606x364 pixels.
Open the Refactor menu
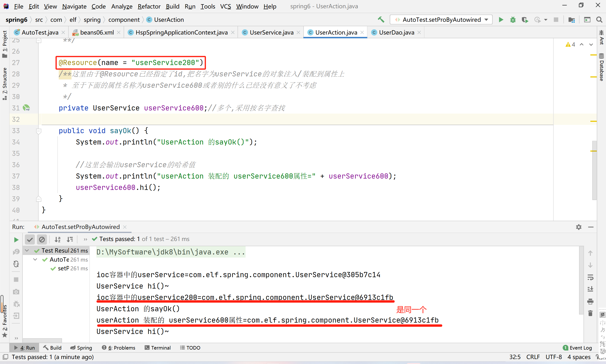pyautogui.click(x=149, y=6)
